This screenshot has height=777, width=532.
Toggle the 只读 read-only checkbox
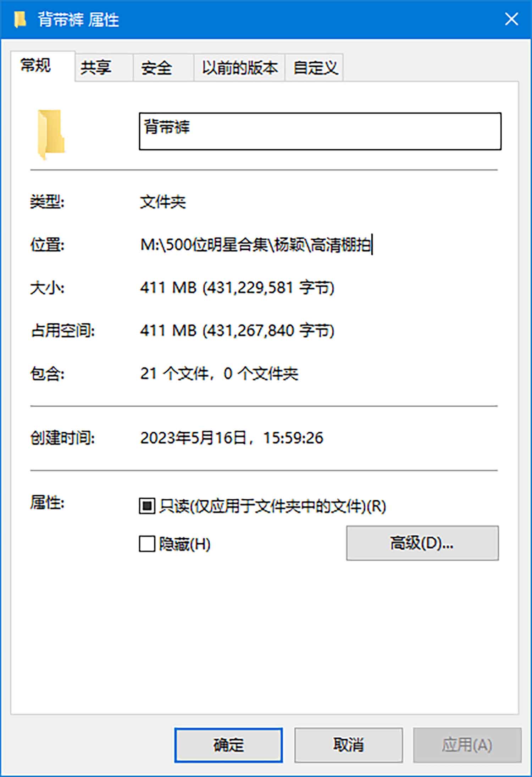pos(147,506)
